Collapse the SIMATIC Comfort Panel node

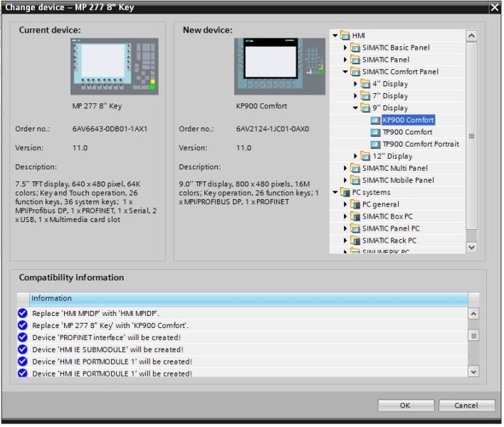346,72
